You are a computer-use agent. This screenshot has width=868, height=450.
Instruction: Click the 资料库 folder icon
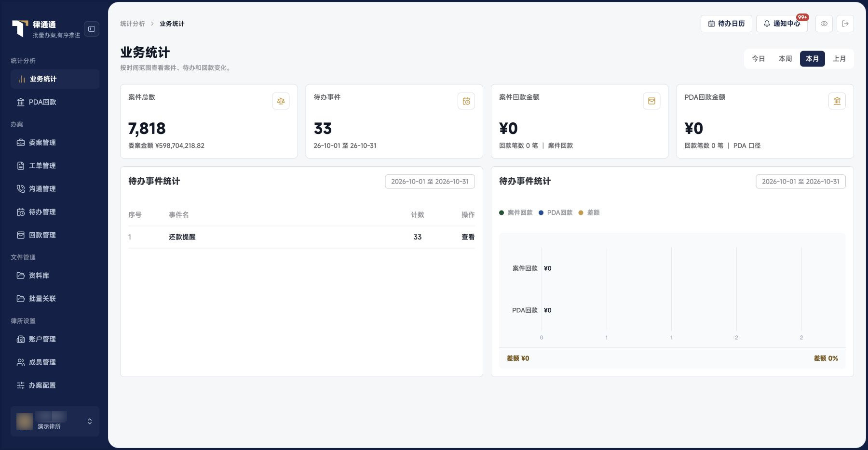[x=21, y=276]
